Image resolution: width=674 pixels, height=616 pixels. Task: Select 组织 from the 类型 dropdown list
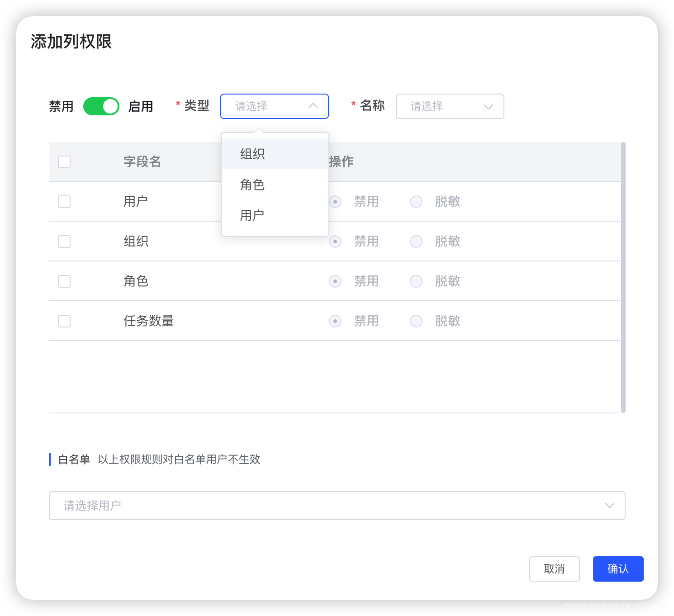pos(252,153)
